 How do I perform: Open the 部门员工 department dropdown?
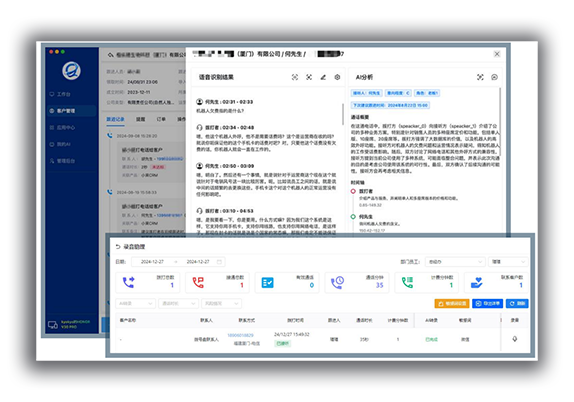tap(455, 262)
